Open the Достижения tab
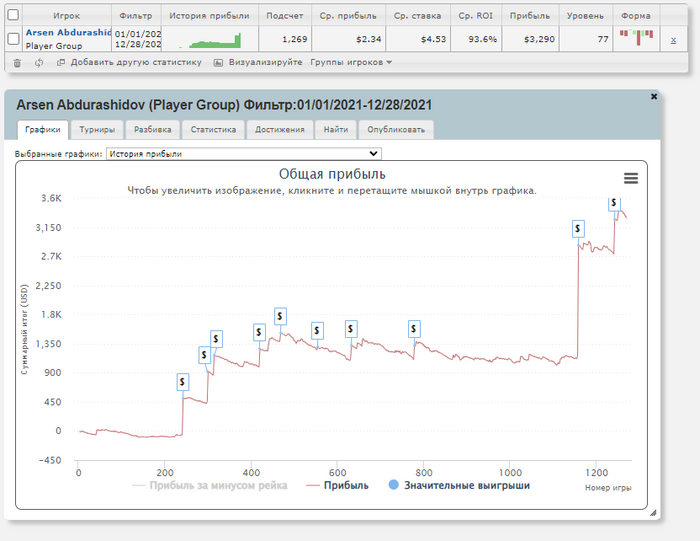700x541 pixels. coord(279,129)
